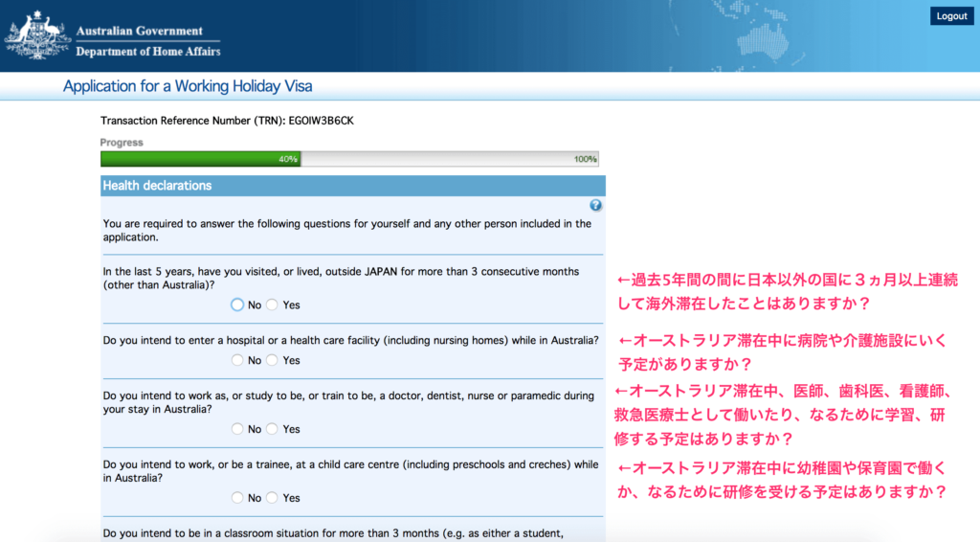The height and width of the screenshot is (542, 980).
Task: Click the Health declarations section header
Action: click(352, 186)
